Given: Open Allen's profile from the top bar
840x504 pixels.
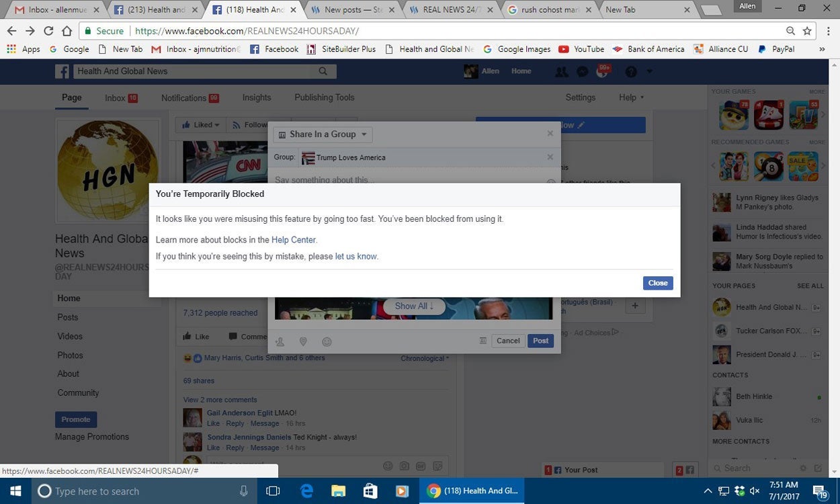Looking at the screenshot, I should click(x=482, y=71).
